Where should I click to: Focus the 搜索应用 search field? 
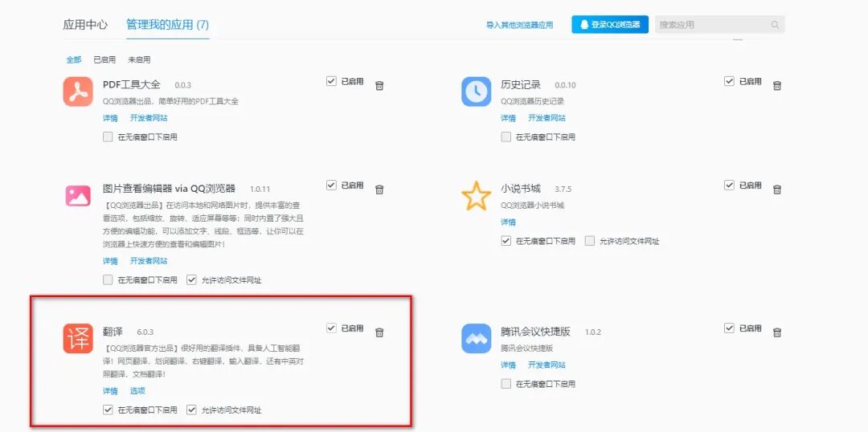click(x=719, y=25)
